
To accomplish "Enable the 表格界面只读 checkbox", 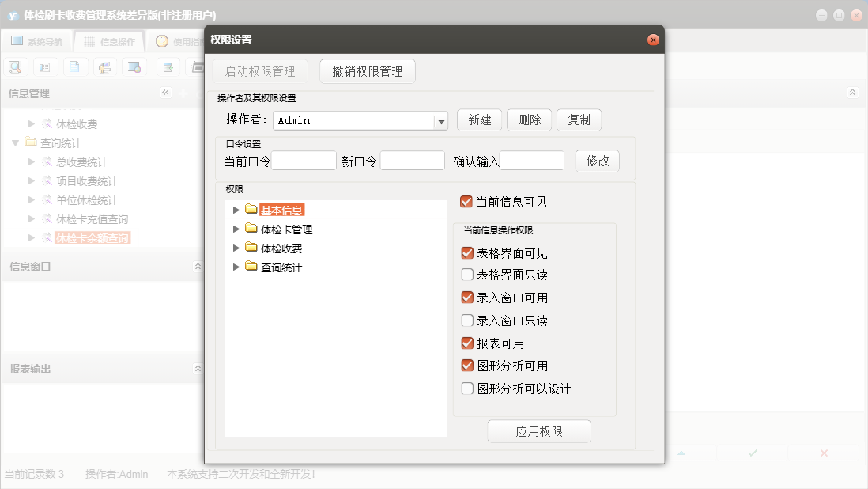I will pyautogui.click(x=467, y=275).
